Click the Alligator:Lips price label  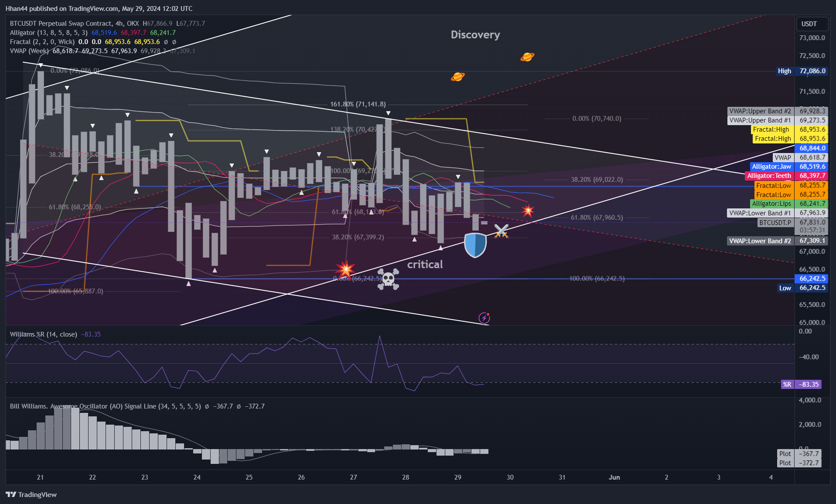point(788,204)
